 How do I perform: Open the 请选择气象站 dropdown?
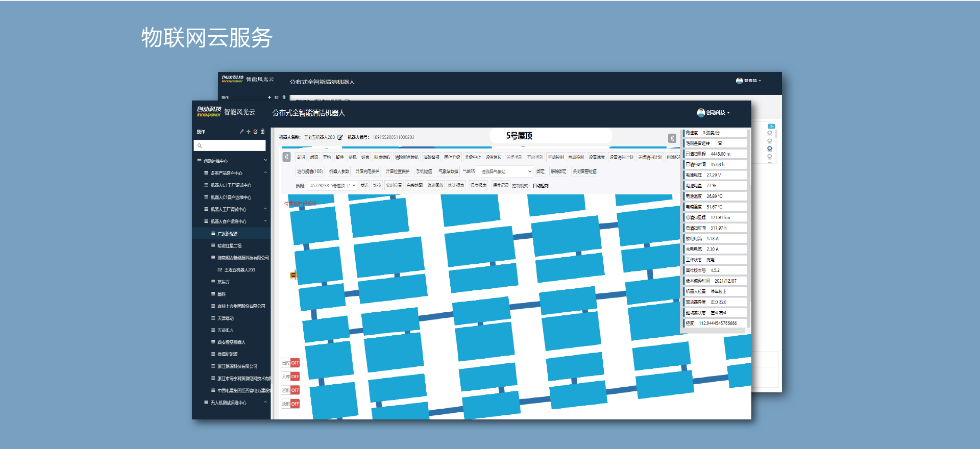504,171
